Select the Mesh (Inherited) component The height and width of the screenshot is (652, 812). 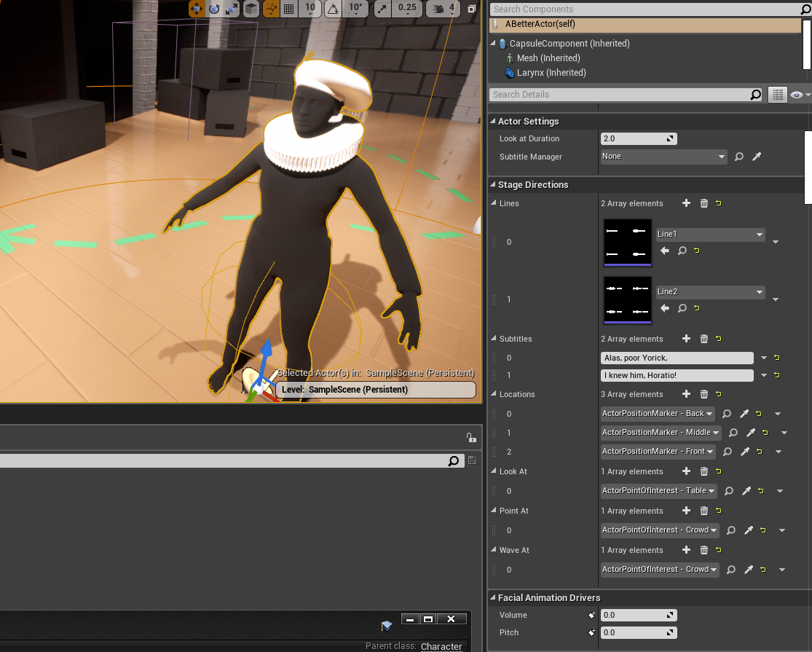548,58
